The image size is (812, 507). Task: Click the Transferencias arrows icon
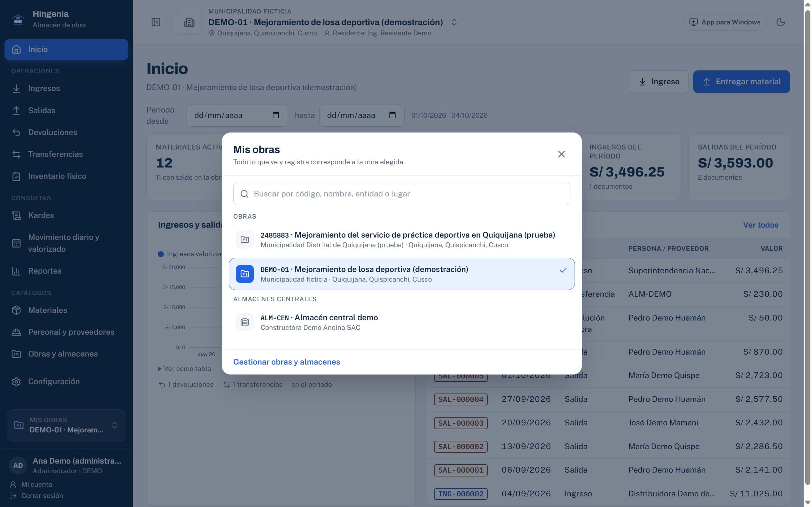[16, 154]
